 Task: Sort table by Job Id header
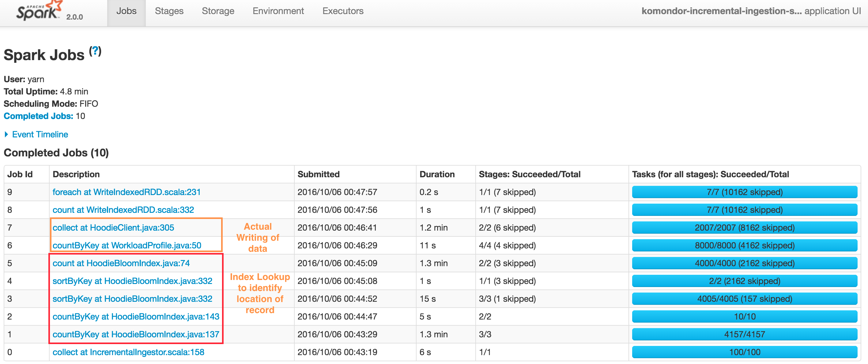point(20,174)
